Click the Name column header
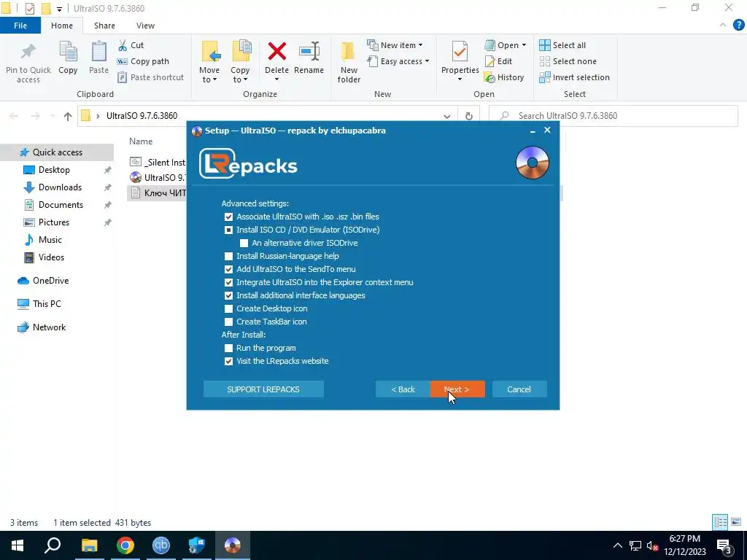This screenshot has height=560, width=747. [x=141, y=141]
